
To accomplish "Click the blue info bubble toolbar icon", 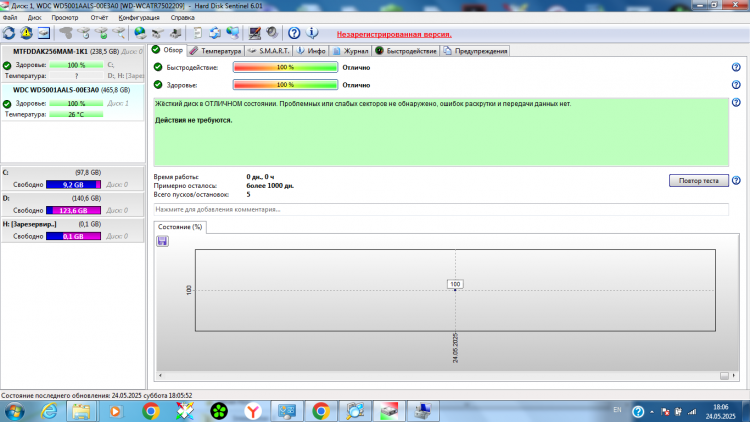I will point(312,33).
